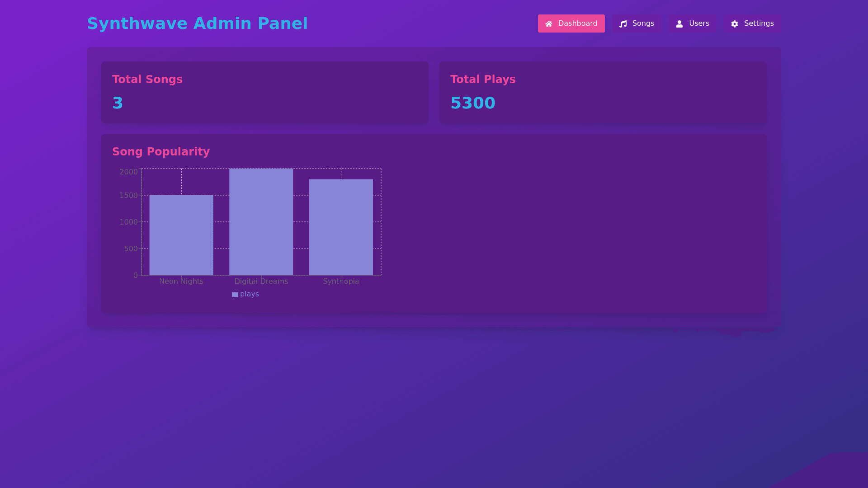868x488 pixels.
Task: Click the user silhouette icon
Action: (x=679, y=24)
